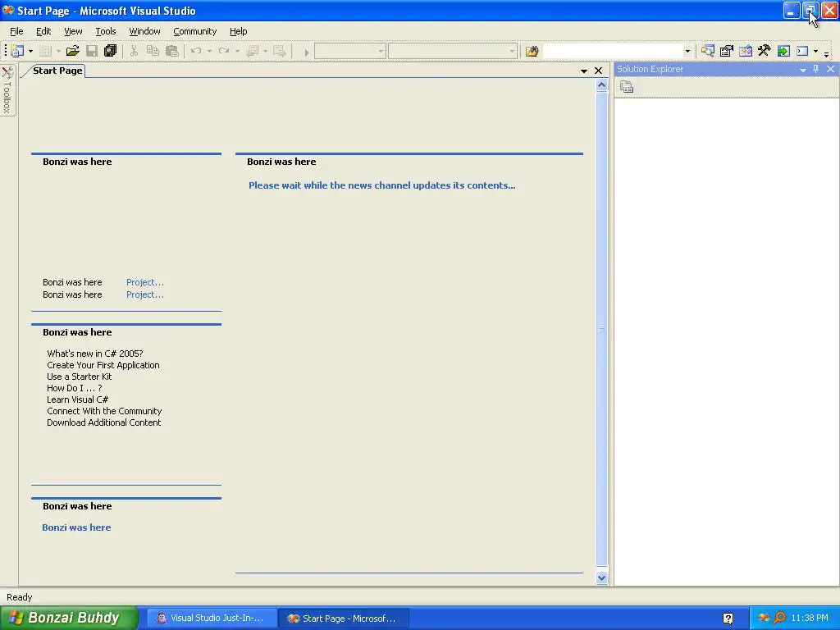Click the Start Page taskbar button

[344, 619]
